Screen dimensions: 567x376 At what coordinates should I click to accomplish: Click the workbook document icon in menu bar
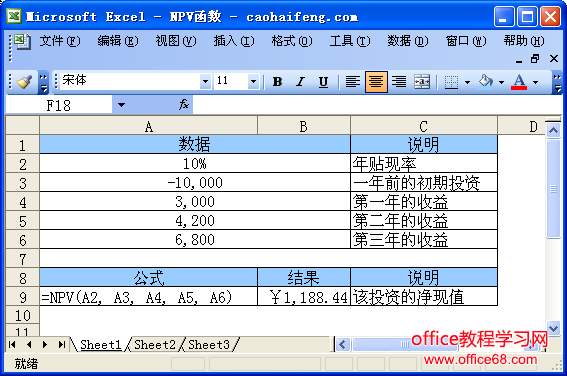tap(22, 41)
